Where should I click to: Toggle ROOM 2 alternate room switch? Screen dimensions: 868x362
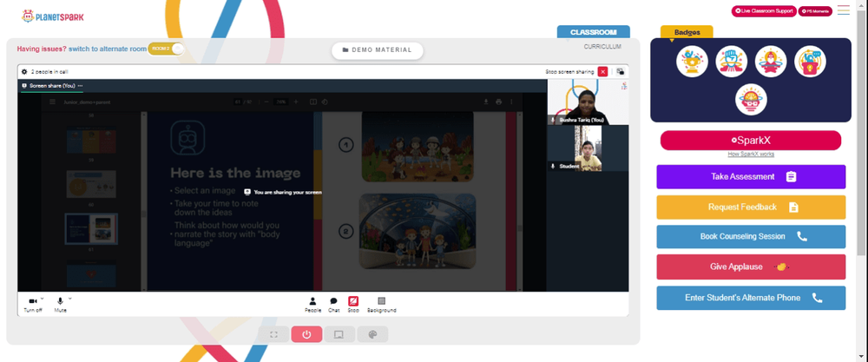166,49
